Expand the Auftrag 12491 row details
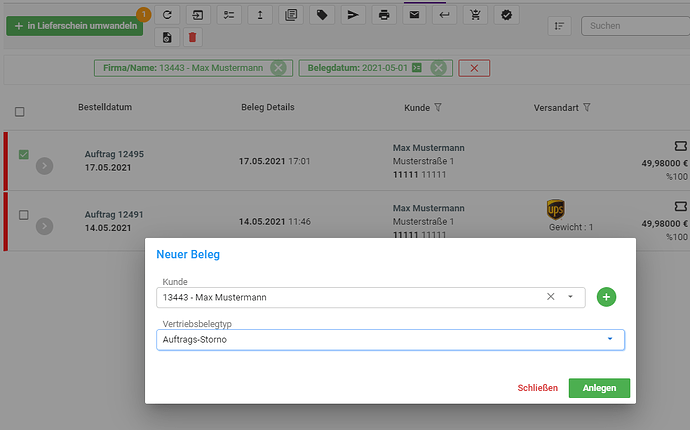 (x=44, y=226)
